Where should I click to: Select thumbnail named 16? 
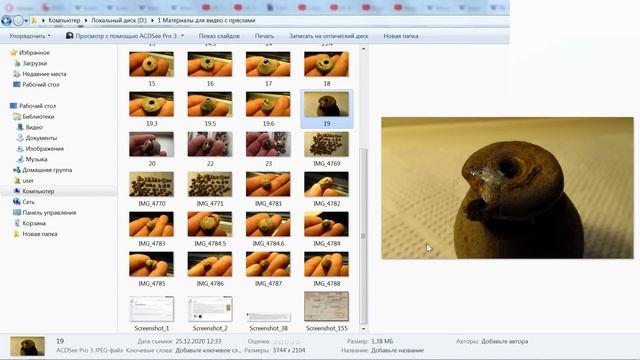[x=210, y=64]
